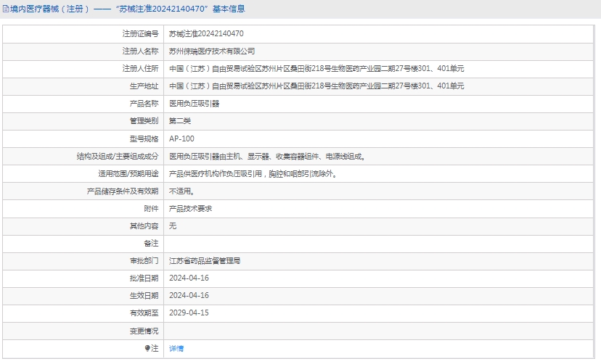Click the document icon beside the page title

click(x=6, y=9)
